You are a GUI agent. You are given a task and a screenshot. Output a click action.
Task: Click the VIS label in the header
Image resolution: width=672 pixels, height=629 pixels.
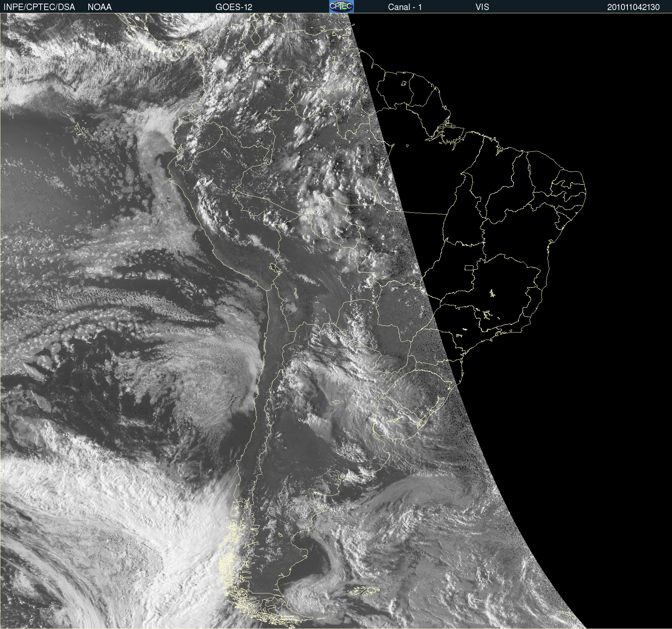(x=482, y=7)
